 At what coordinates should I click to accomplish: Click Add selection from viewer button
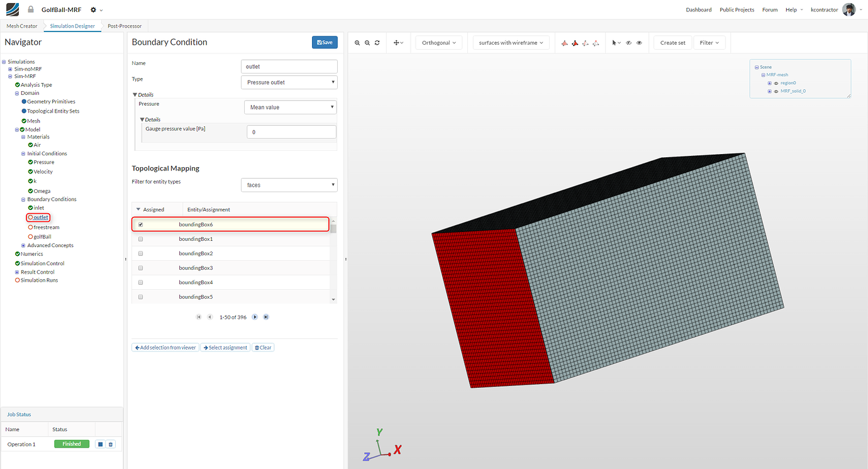[x=165, y=347]
